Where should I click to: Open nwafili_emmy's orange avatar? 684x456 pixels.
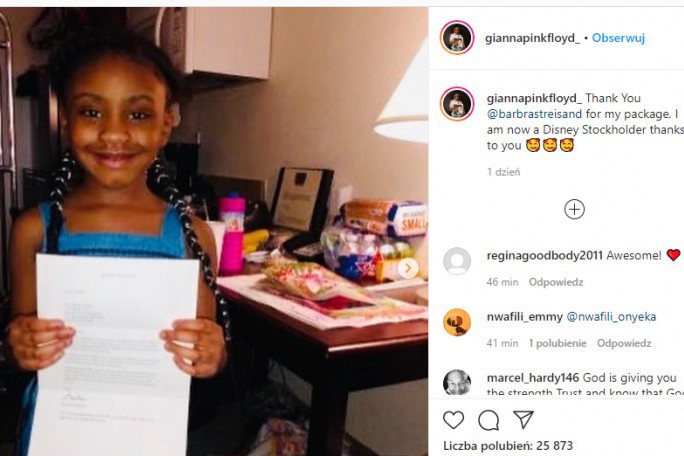point(457,322)
